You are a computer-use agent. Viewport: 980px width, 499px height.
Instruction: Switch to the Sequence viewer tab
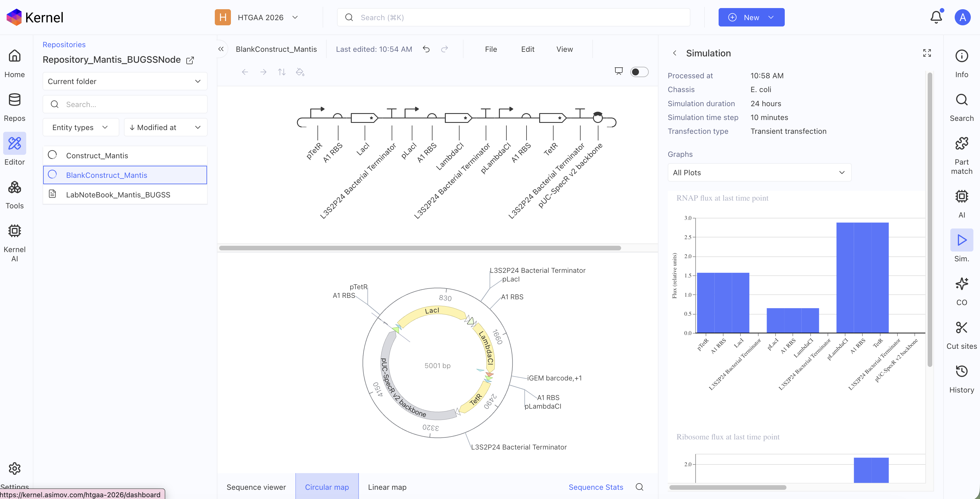[256, 487]
